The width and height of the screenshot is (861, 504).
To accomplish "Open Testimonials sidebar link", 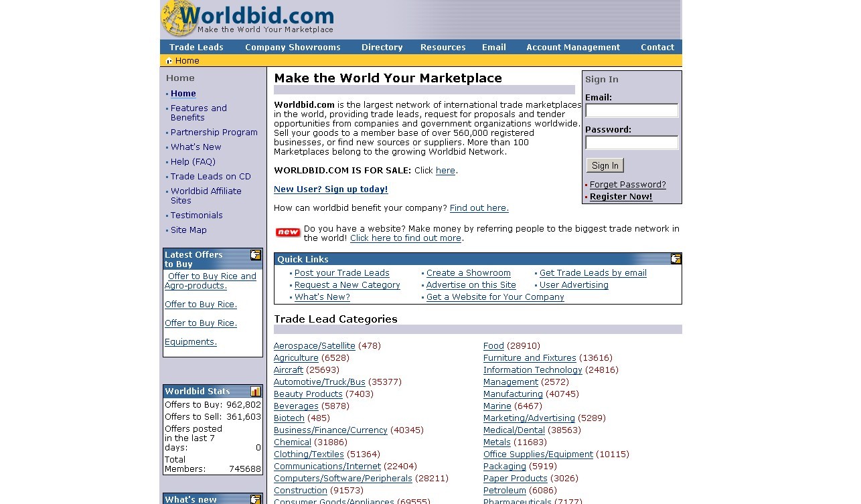I will tap(197, 216).
